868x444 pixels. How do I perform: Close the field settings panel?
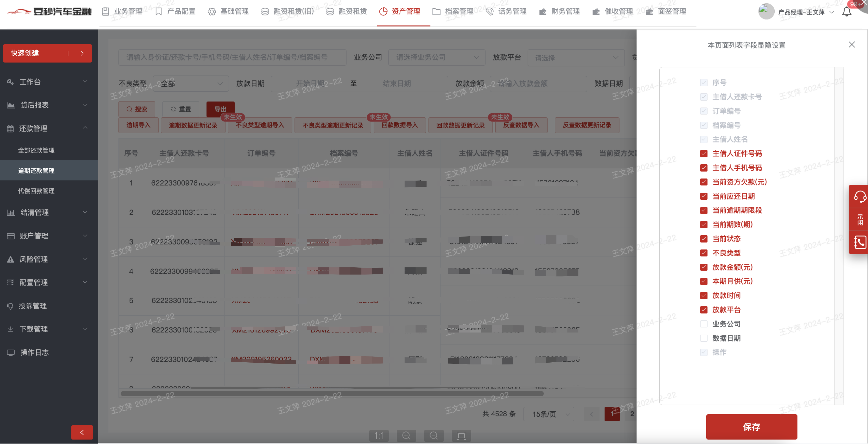(852, 45)
